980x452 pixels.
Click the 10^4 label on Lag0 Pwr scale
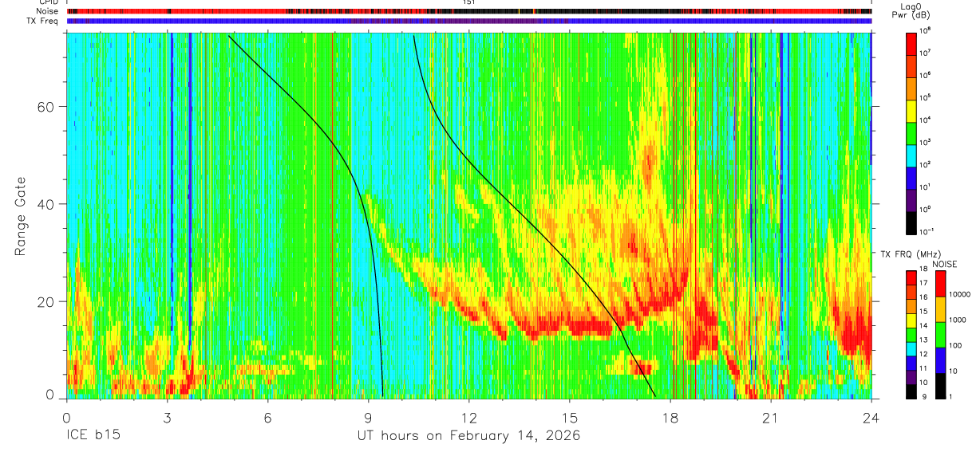pyautogui.click(x=926, y=120)
